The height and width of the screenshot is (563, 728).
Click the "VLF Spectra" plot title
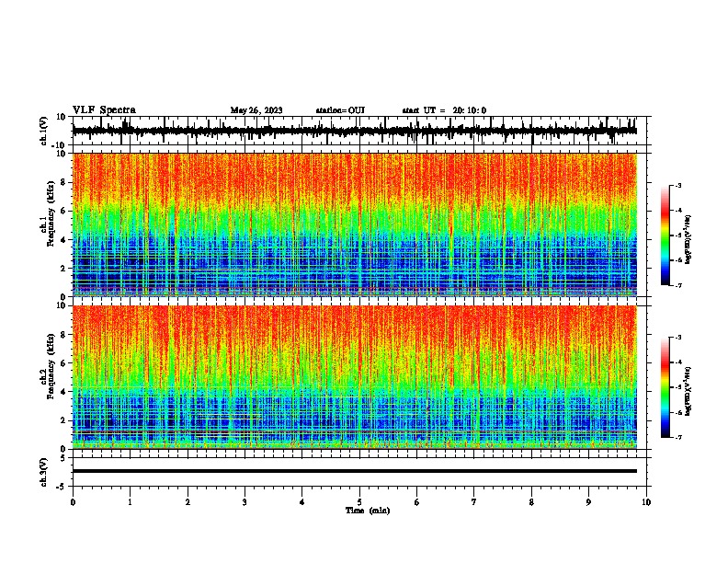point(104,110)
